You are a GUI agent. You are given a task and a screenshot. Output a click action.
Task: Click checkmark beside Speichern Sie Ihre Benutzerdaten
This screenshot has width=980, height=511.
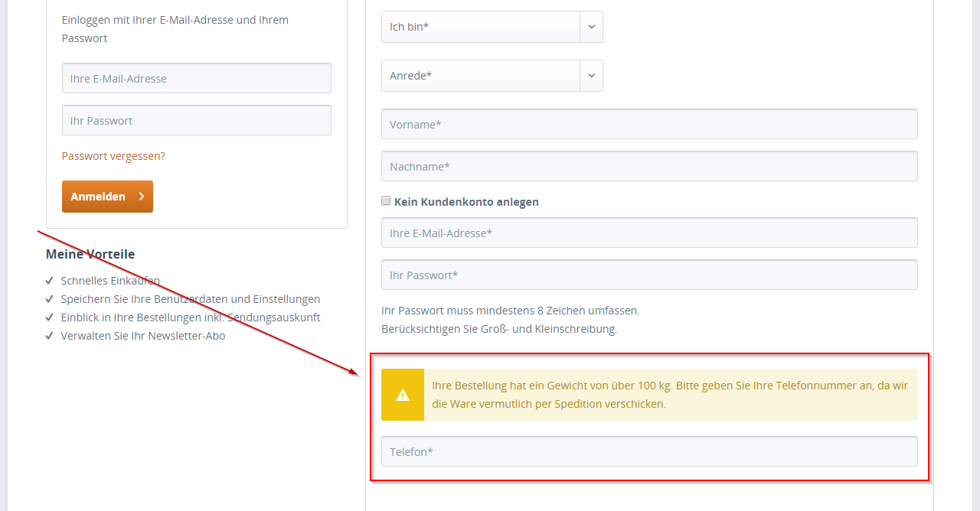click(x=50, y=299)
